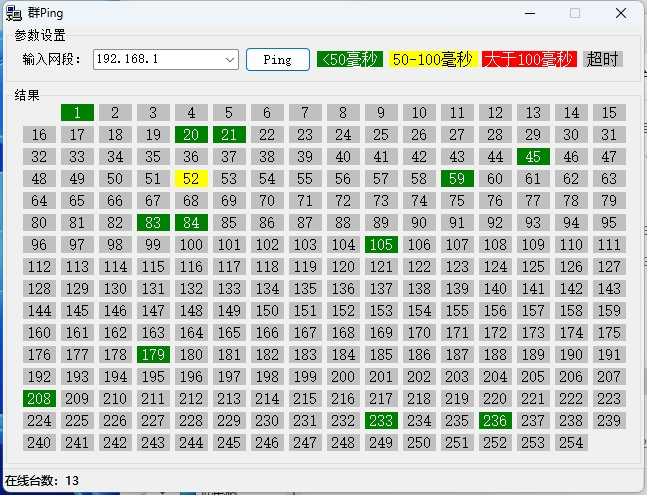This screenshot has height=495, width=647.
Task: Click gray host cell 168
Action: (343, 332)
